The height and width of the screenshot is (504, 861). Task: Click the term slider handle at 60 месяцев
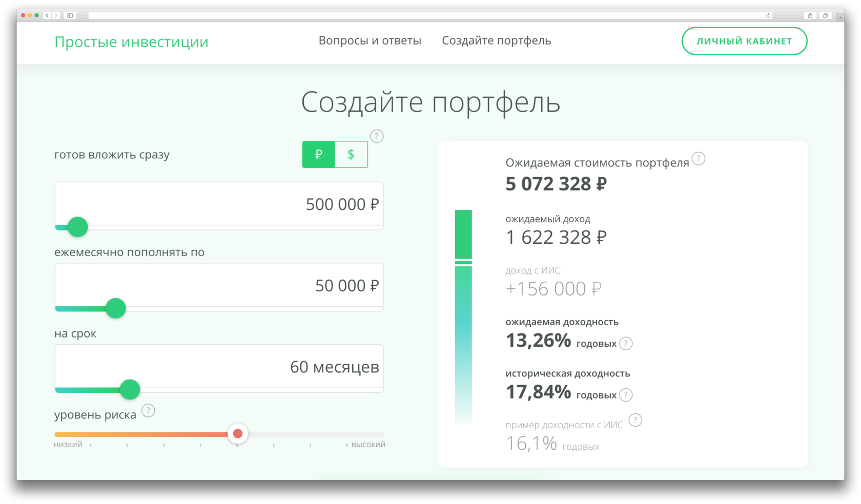pyautogui.click(x=130, y=389)
